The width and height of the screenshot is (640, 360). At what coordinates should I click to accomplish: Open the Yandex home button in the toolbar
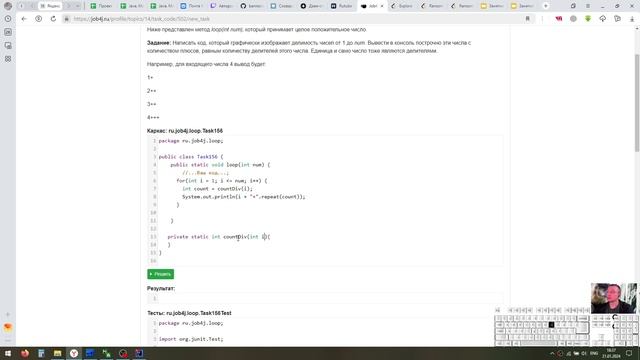[38, 19]
